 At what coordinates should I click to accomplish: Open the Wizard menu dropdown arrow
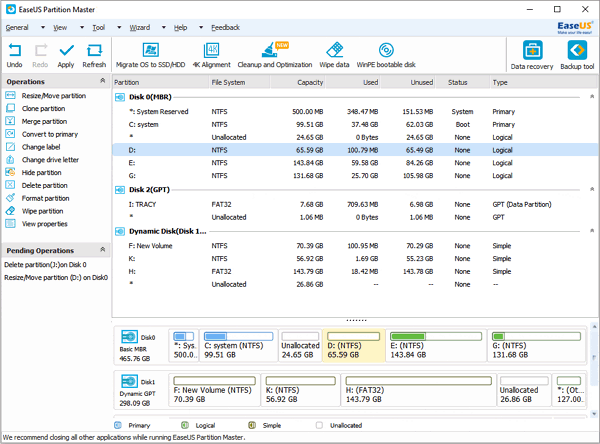pos(163,28)
